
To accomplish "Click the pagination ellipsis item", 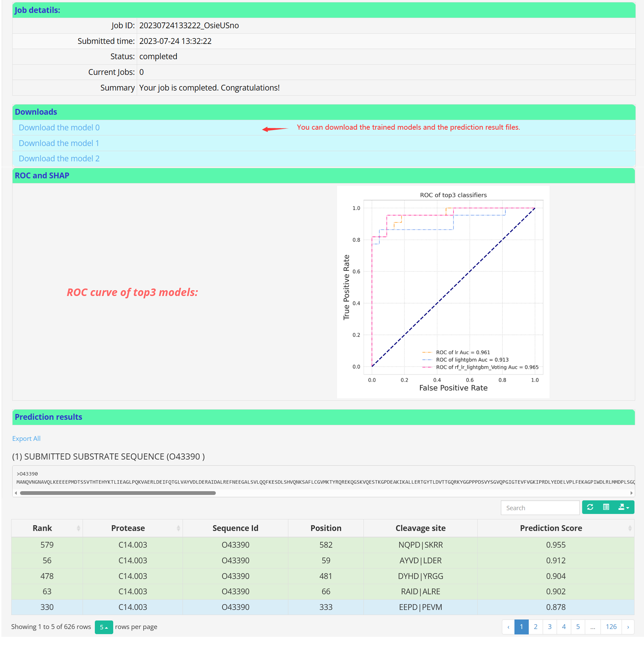I will tap(593, 627).
